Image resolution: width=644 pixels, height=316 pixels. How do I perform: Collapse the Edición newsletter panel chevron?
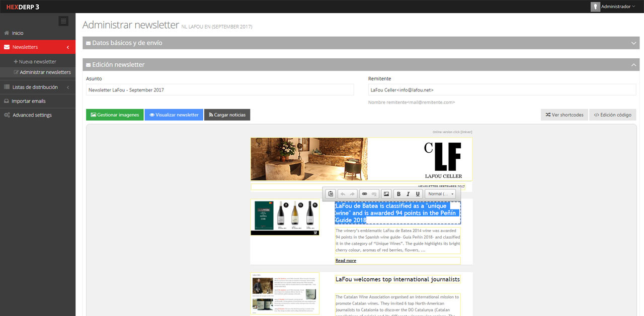pos(634,65)
